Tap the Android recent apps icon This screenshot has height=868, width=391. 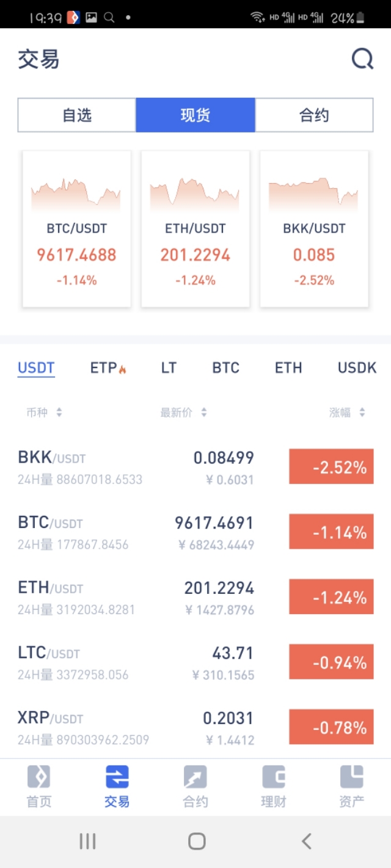87,841
